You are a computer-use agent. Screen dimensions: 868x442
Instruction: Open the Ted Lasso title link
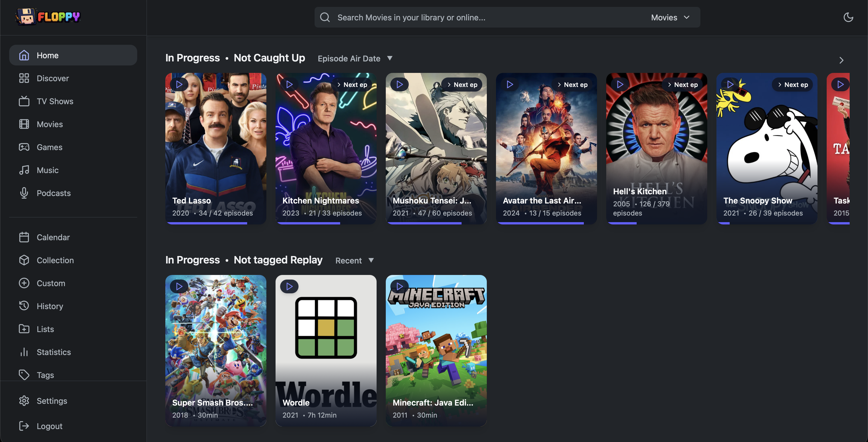coord(191,200)
